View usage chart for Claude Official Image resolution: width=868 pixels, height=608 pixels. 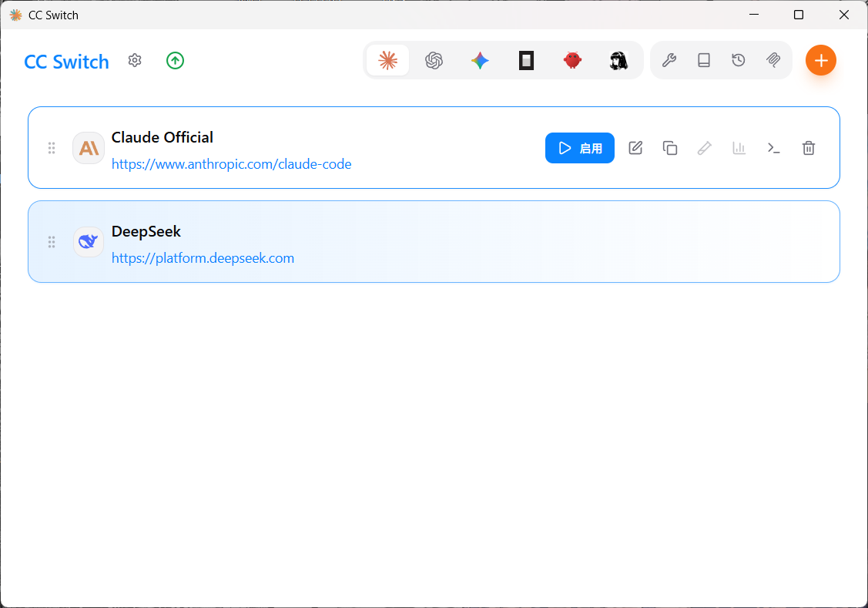(x=739, y=148)
